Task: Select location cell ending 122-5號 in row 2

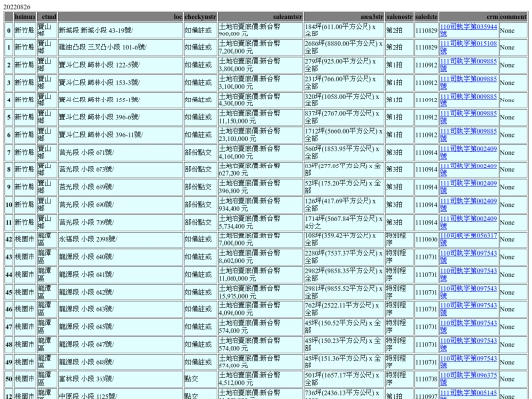Action: (x=120, y=65)
